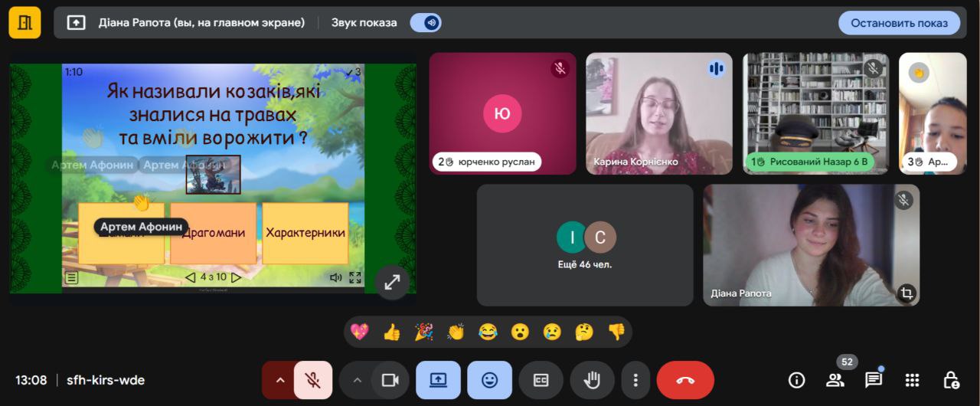This screenshot has width=980, height=406.
Task: Expand video settings arrow beside camera
Action: (357, 380)
